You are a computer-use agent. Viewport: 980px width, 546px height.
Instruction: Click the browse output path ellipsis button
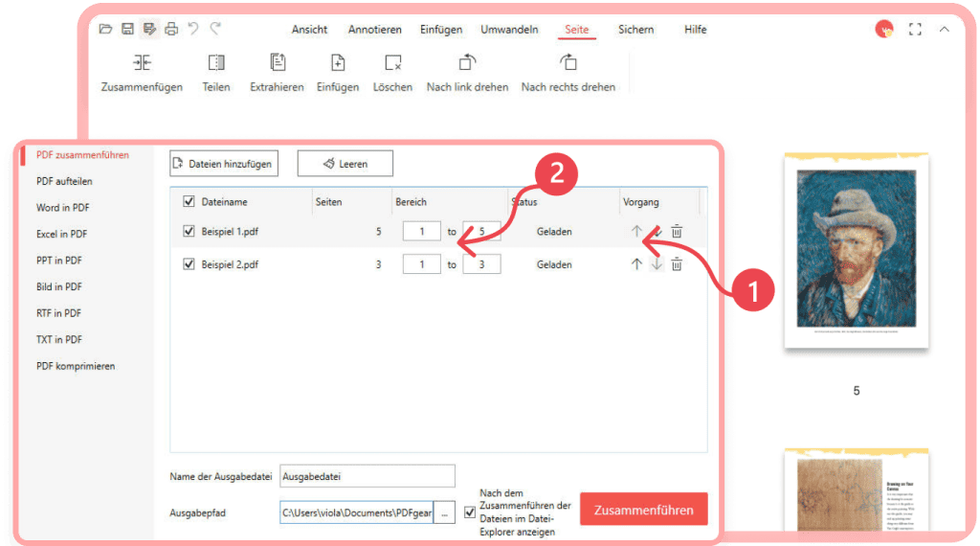pyautogui.click(x=444, y=512)
